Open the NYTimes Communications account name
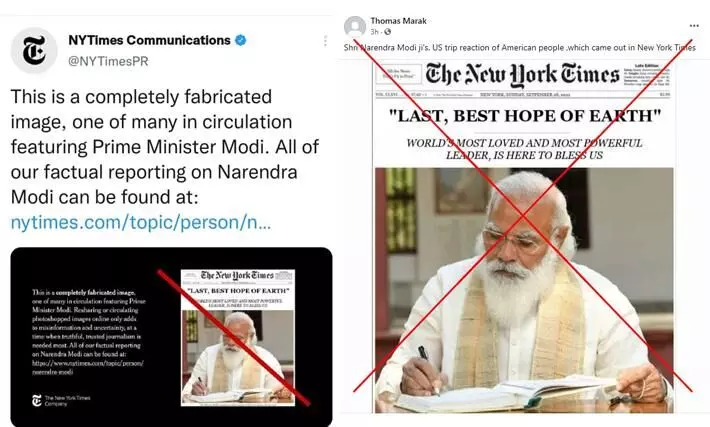This screenshot has height=427, width=710. coord(149,40)
